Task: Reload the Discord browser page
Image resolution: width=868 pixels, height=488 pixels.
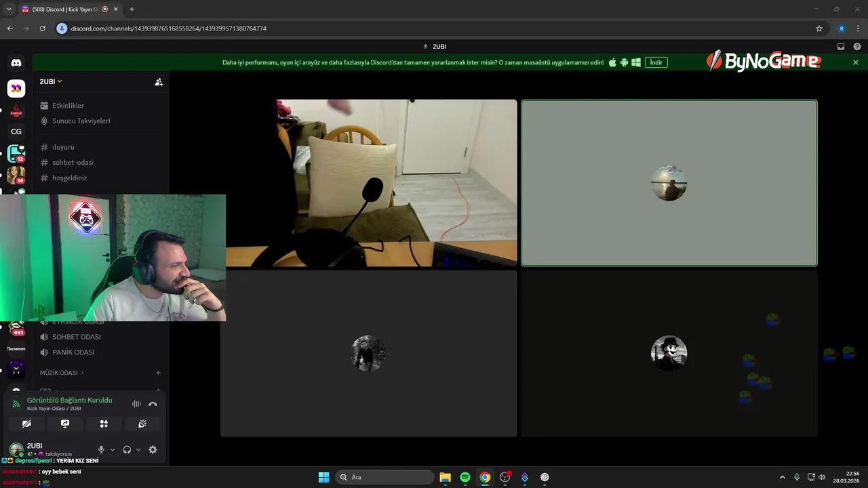Action: click(x=42, y=28)
